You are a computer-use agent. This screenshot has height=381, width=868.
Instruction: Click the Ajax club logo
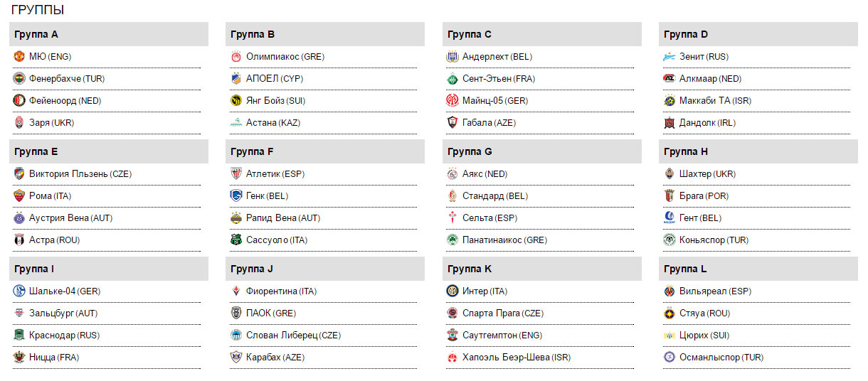(452, 174)
